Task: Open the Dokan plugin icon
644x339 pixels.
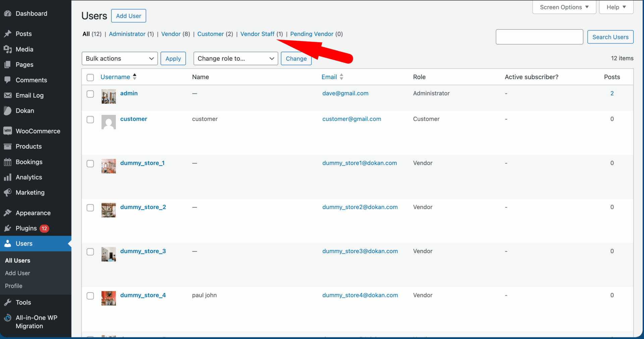Action: point(8,110)
